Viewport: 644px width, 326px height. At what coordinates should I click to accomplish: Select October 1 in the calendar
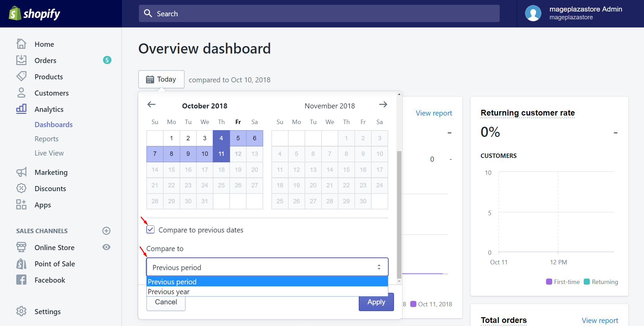171,138
